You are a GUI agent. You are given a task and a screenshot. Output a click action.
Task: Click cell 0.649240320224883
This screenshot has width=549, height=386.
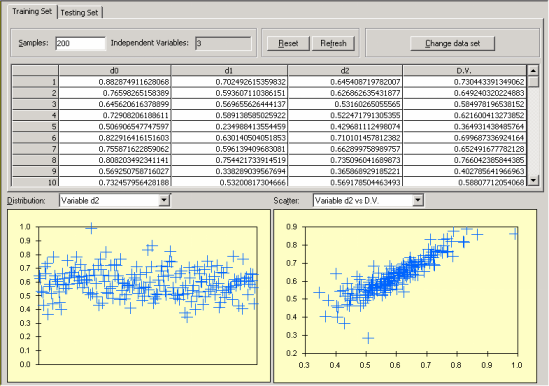click(464, 93)
